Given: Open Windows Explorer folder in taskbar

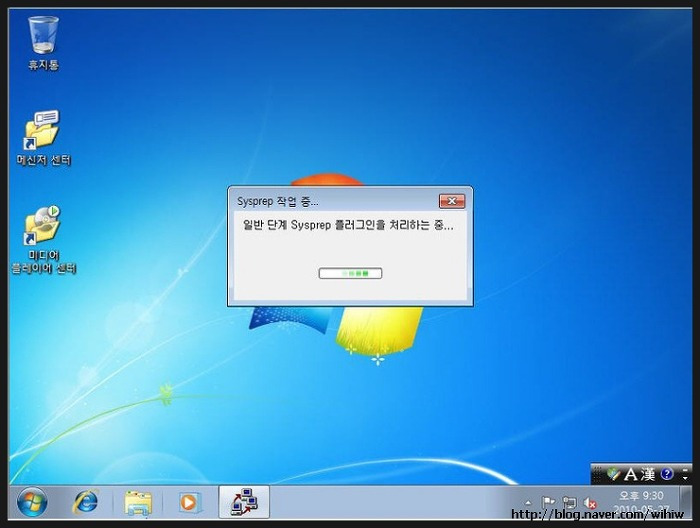Looking at the screenshot, I should (x=138, y=503).
